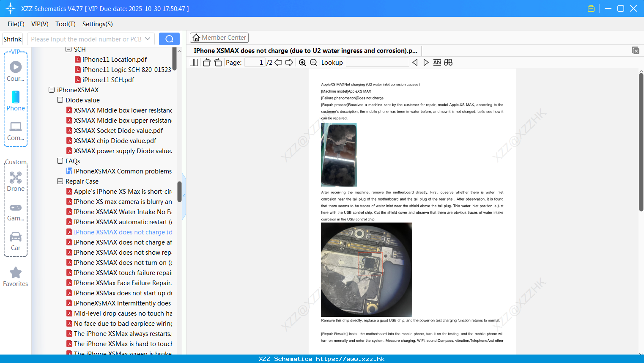Viewport: 644px width, 363px height.
Task: Click the blue search button
Action: click(x=169, y=39)
